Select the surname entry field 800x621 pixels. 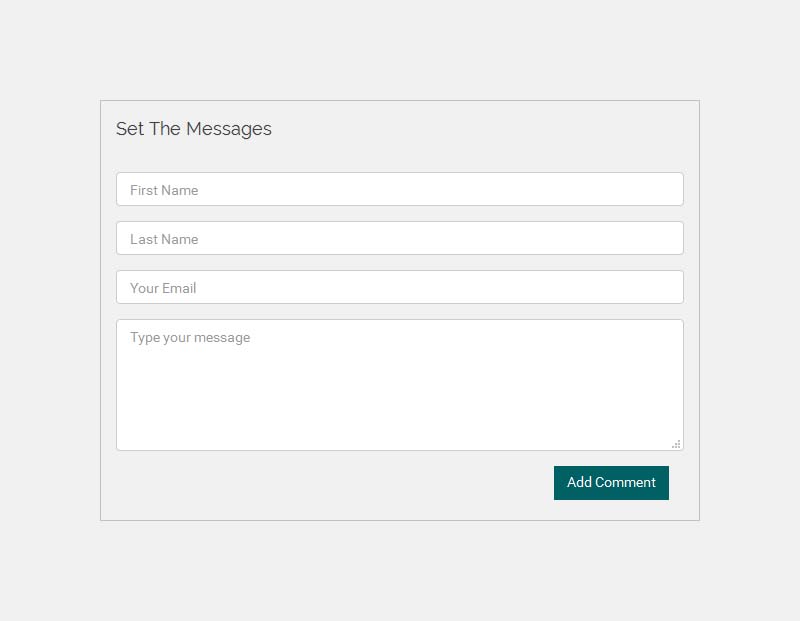point(399,238)
